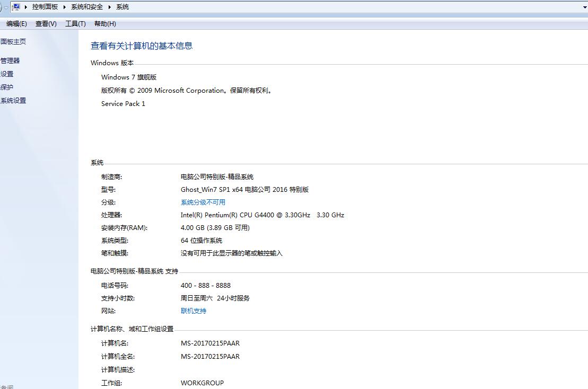Open address bar history dropdown arrow
588x389 pixels.
(585, 7)
